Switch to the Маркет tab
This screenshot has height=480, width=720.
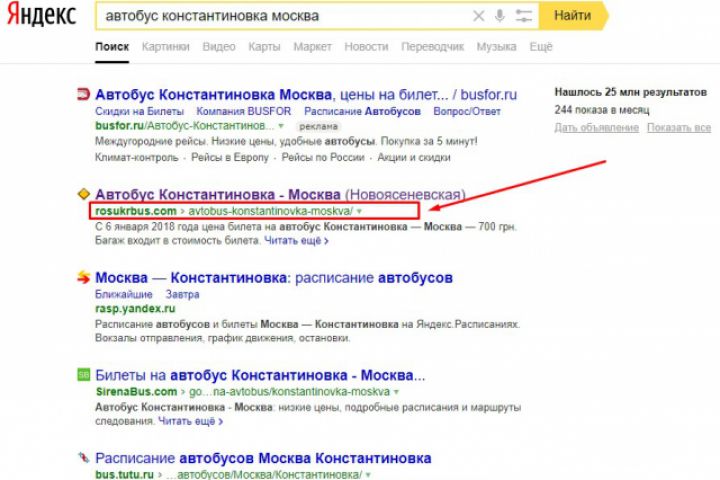[x=313, y=47]
